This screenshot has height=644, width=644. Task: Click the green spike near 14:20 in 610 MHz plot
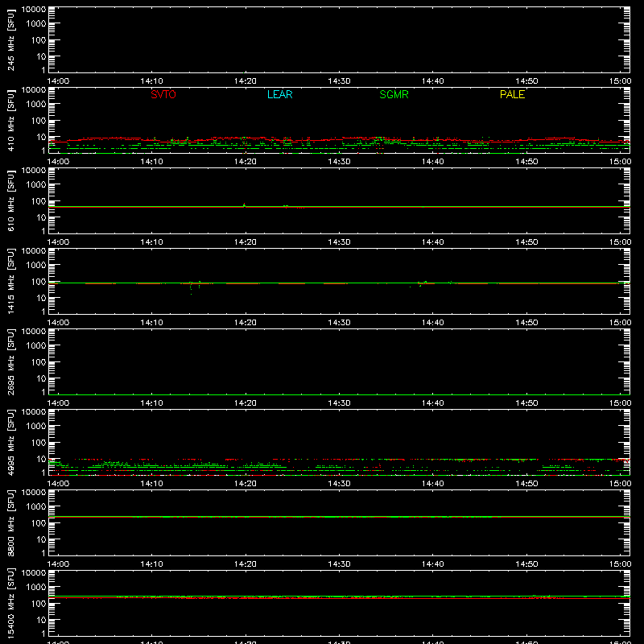point(245,204)
